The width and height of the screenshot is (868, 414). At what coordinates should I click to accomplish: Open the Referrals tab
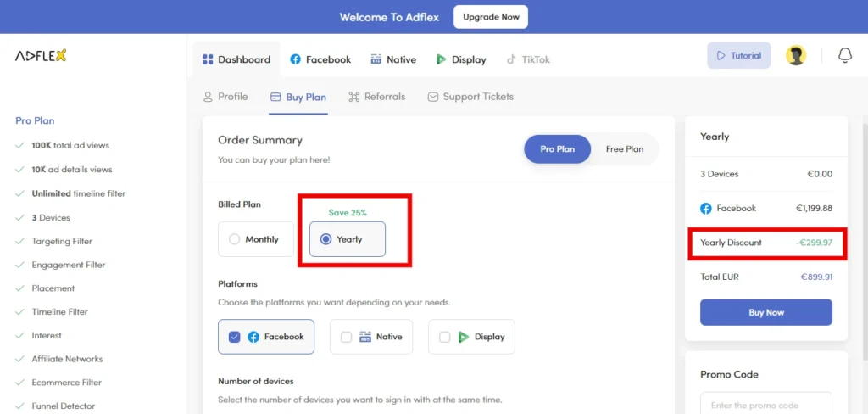(376, 97)
